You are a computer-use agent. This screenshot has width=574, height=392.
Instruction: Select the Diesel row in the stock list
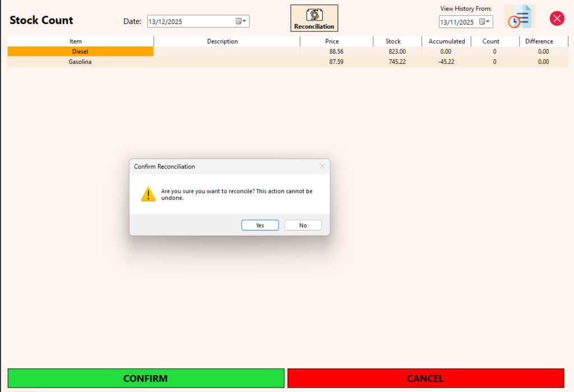(80, 51)
